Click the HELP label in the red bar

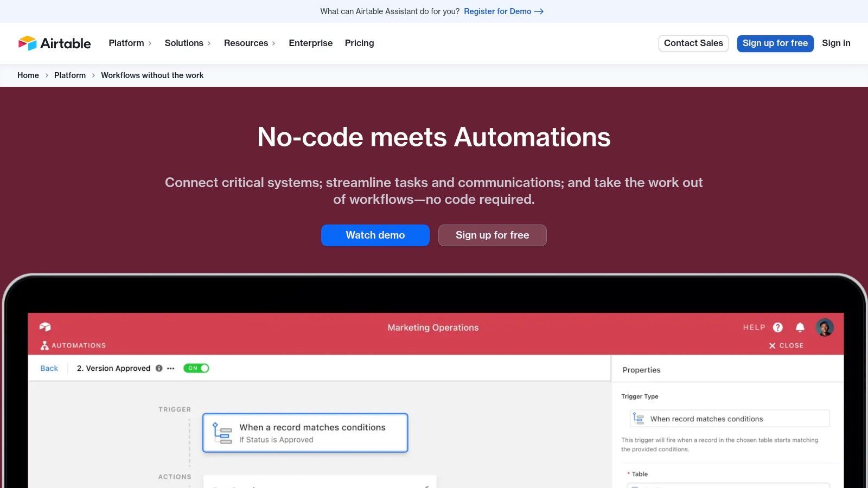tap(754, 328)
